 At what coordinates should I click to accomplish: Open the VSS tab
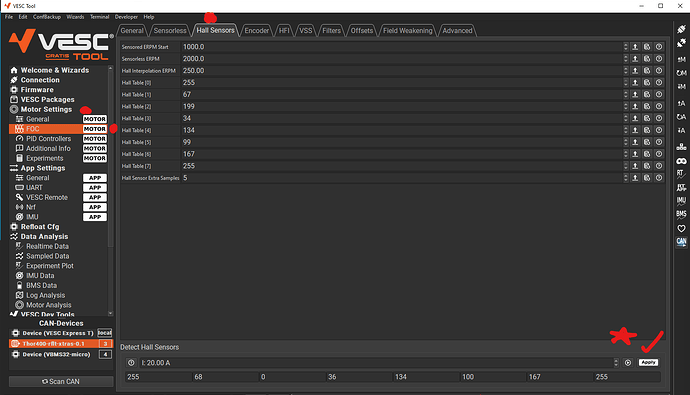tap(305, 30)
